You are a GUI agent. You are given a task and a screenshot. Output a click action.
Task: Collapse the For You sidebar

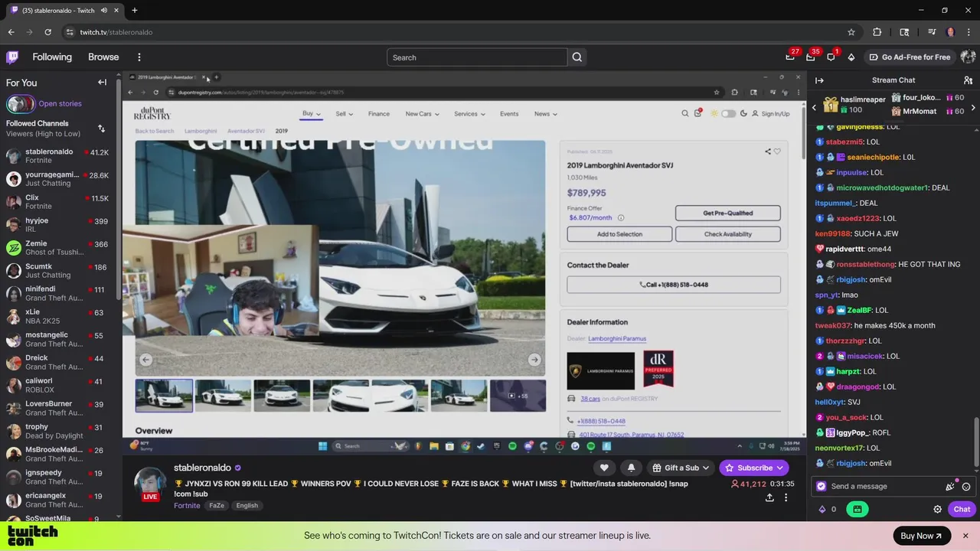[102, 82]
